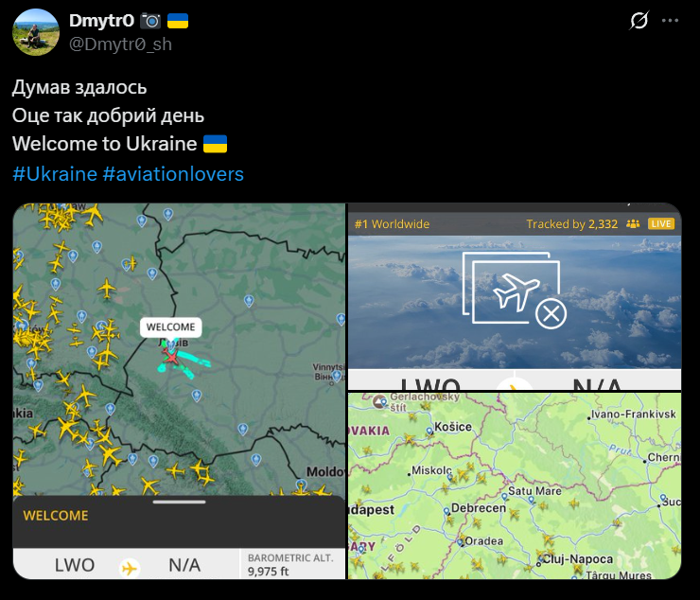
Task: Open Dmytr0's profile avatar photo
Action: point(36,32)
